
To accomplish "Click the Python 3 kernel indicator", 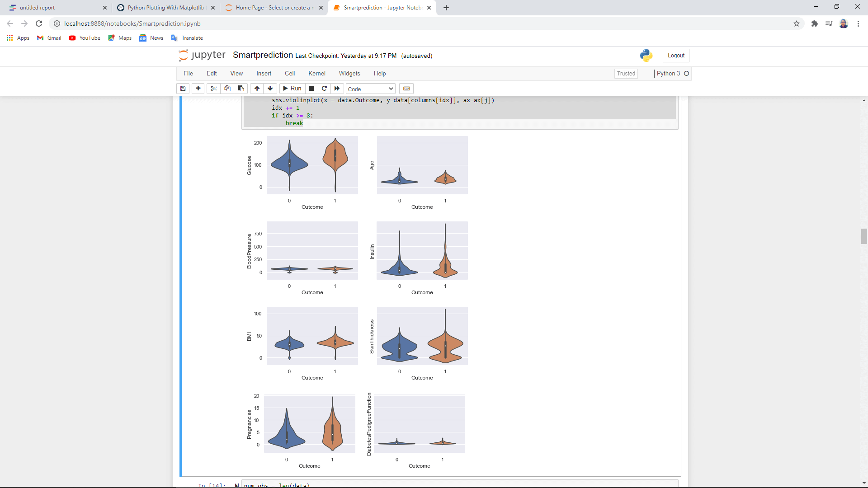I will coord(672,73).
